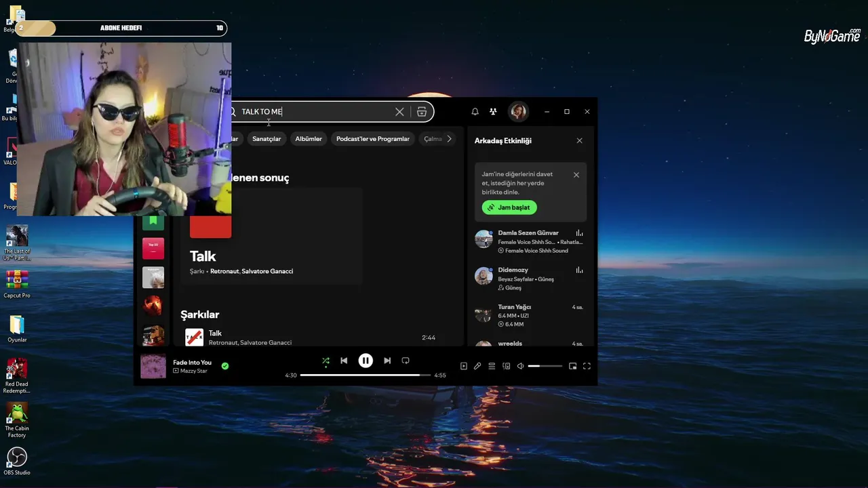The image size is (868, 488).
Task: Click Retronaut, Salvatore Ganacci under the top result
Action: (252, 271)
